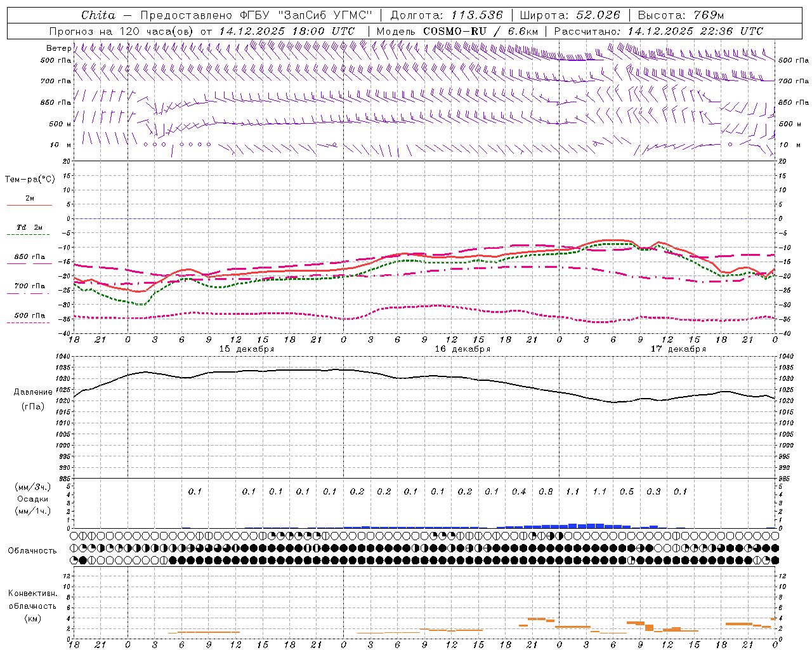Click the elevation text "Высота: 769м"
This screenshot has height=650, width=812.
click(681, 15)
